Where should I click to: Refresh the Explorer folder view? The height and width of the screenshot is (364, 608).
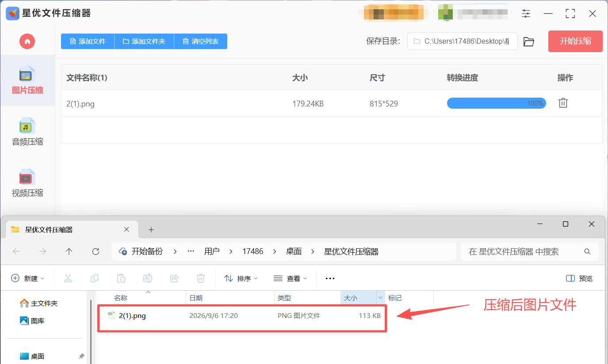(x=96, y=251)
